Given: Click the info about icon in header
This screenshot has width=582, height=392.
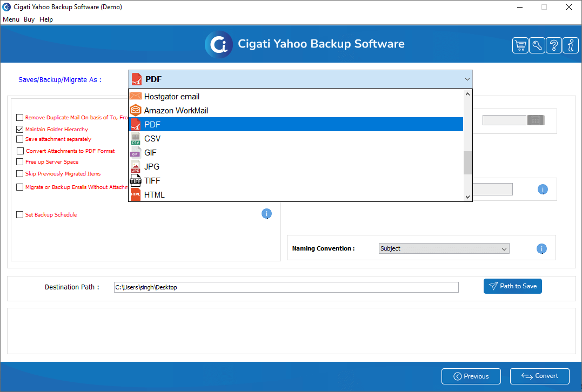Looking at the screenshot, I should [x=571, y=45].
